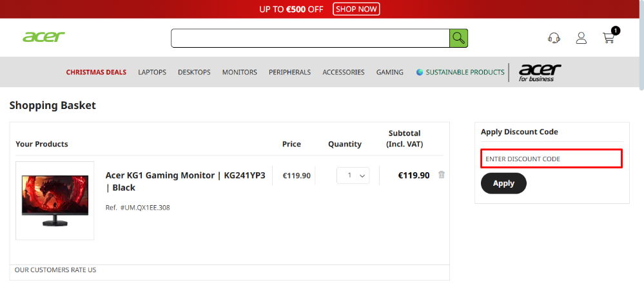This screenshot has width=644, height=298.
Task: Click the Acer for business logo
Action: click(x=540, y=72)
